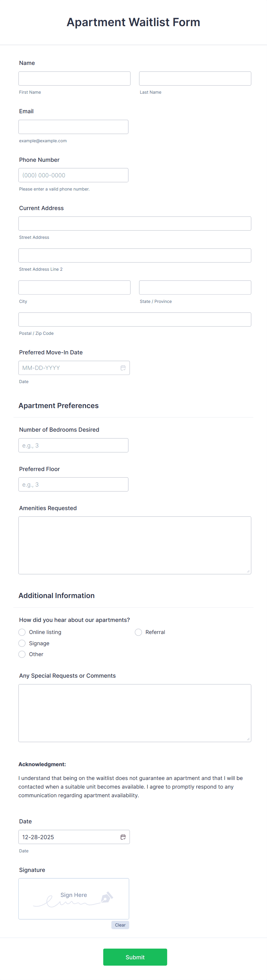The image size is (267, 980).
Task: Click the City input field
Action: (x=74, y=287)
